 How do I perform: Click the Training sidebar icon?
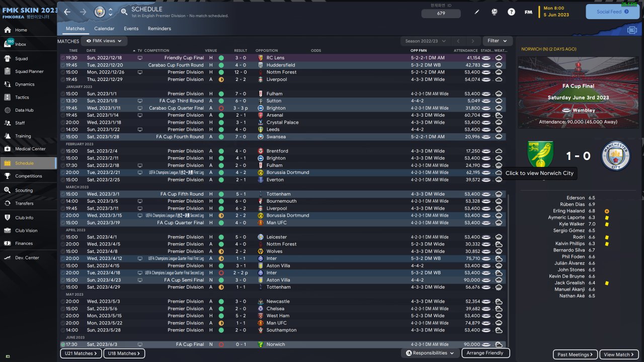[x=8, y=136]
